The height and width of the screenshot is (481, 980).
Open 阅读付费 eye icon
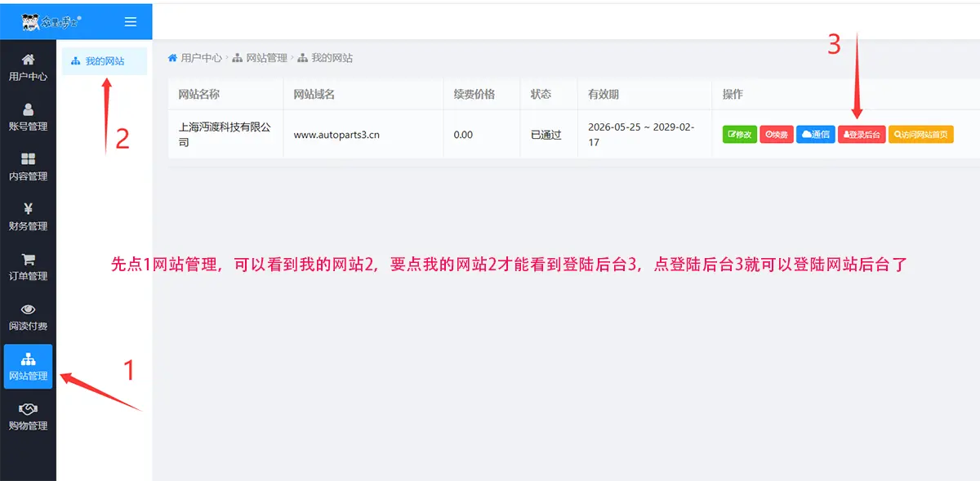(x=28, y=310)
